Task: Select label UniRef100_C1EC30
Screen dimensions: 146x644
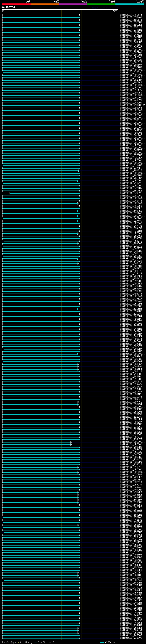Action: [x=131, y=72]
